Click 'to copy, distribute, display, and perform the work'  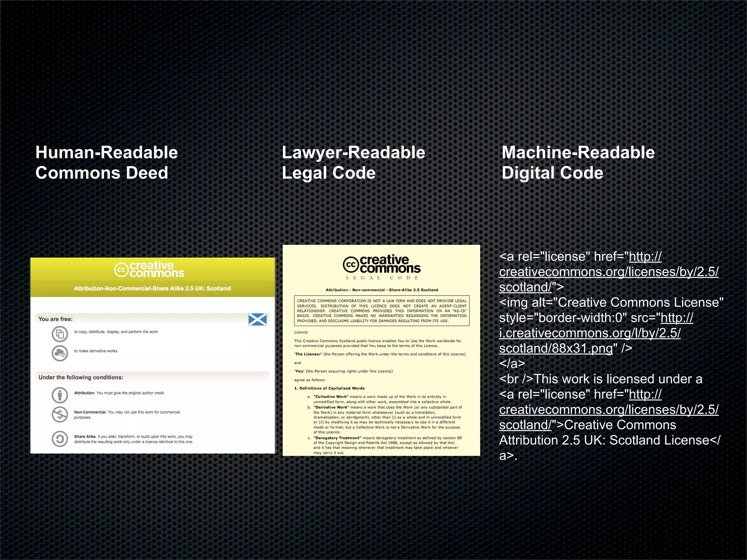116,332
